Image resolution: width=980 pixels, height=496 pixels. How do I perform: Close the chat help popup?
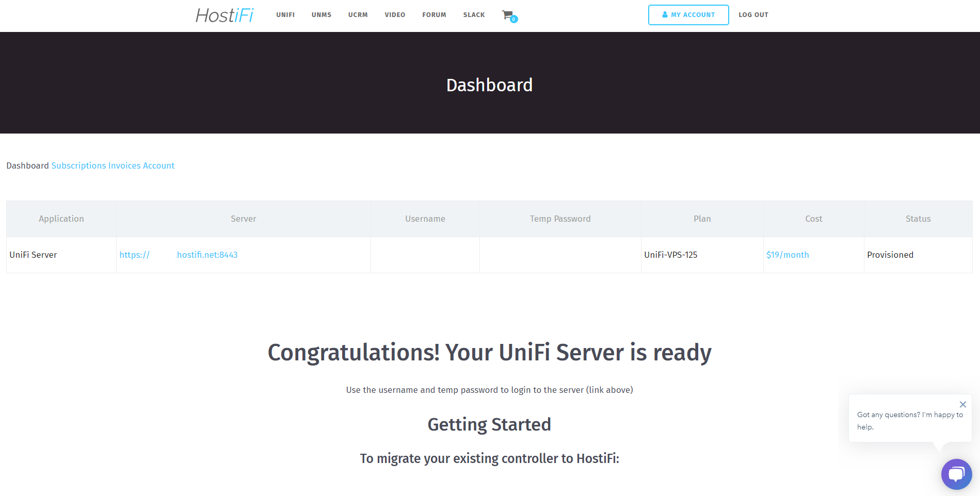click(962, 404)
